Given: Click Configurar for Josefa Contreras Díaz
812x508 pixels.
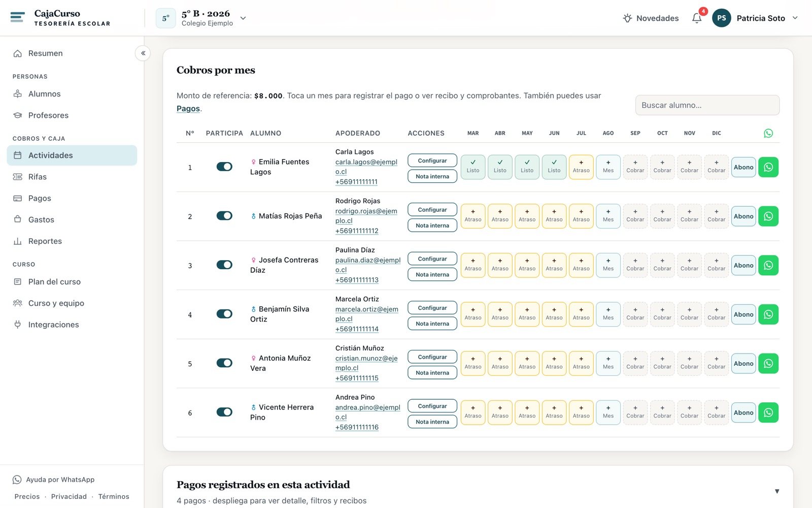Looking at the screenshot, I should [x=432, y=259].
